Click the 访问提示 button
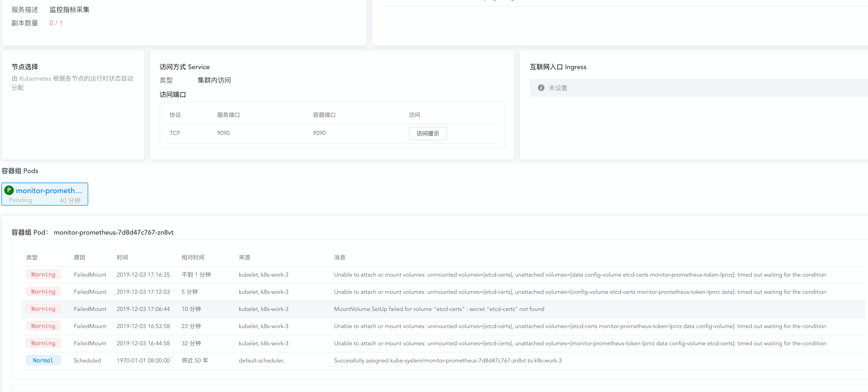868x392 pixels. click(428, 134)
